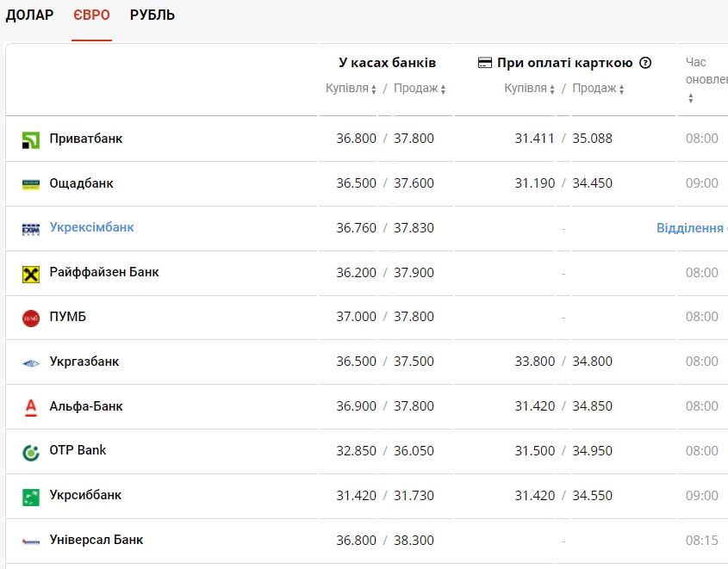This screenshot has width=728, height=569.
Task: Open the РУБЛЬ currency tab
Action: (152, 15)
